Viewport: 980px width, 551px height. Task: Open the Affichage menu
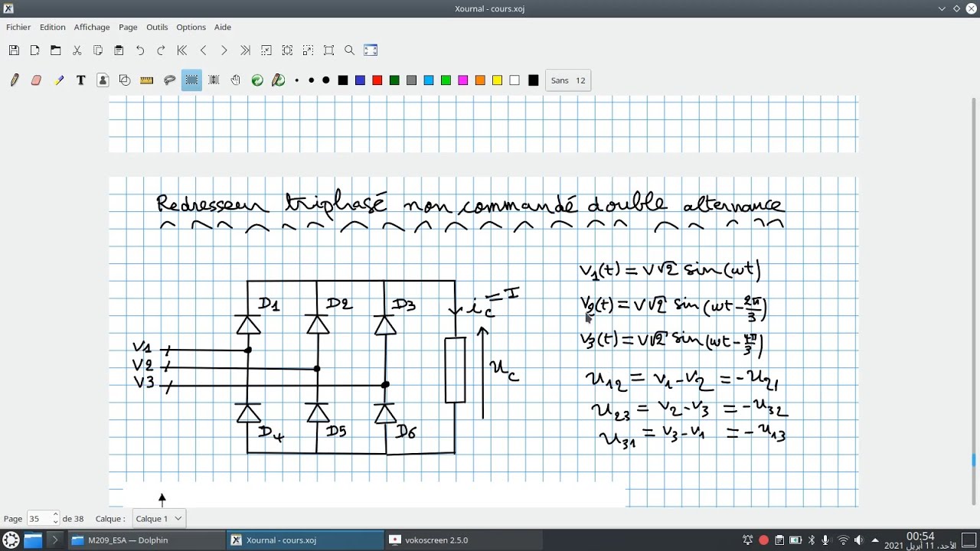(x=92, y=27)
